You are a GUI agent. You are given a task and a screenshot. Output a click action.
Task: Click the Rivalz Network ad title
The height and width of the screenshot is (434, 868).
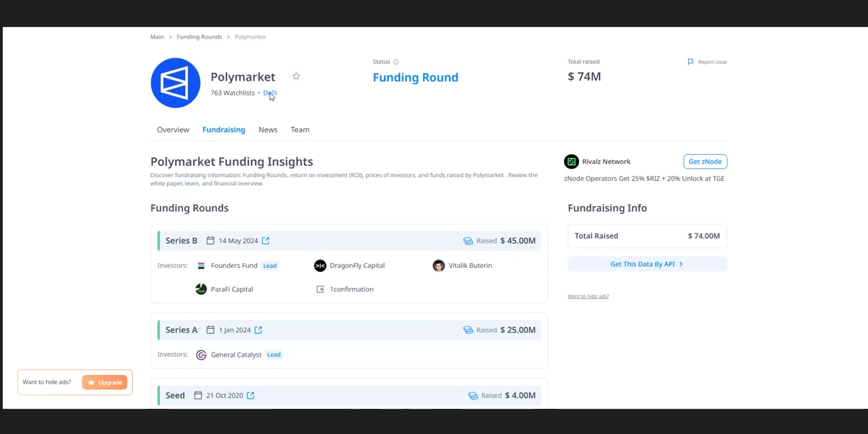[x=606, y=161]
